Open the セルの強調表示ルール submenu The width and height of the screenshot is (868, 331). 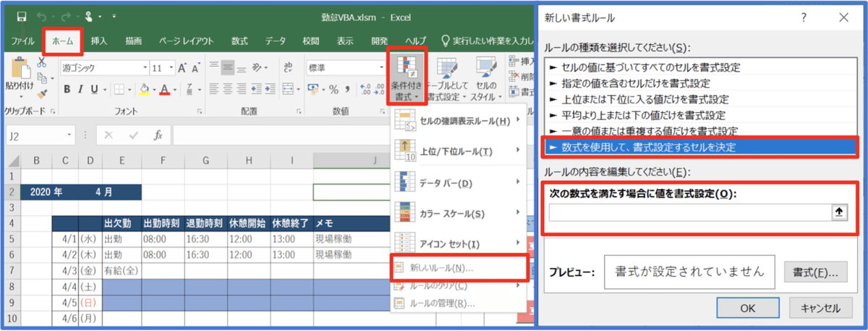pos(457,121)
